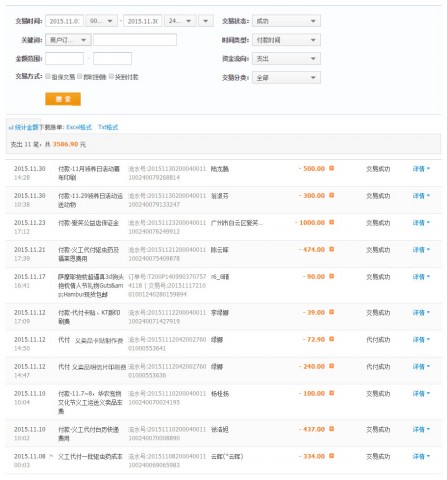Open the 交易分类 dropdown

point(286,78)
